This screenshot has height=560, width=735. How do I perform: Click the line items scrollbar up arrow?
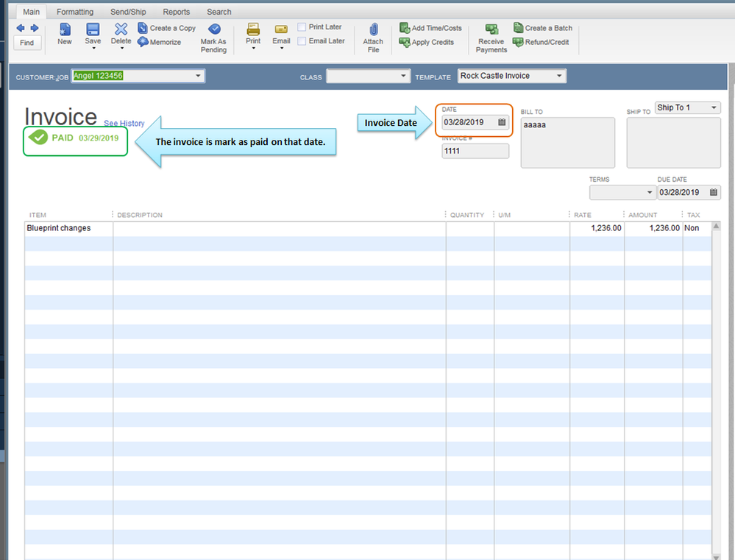[717, 227]
